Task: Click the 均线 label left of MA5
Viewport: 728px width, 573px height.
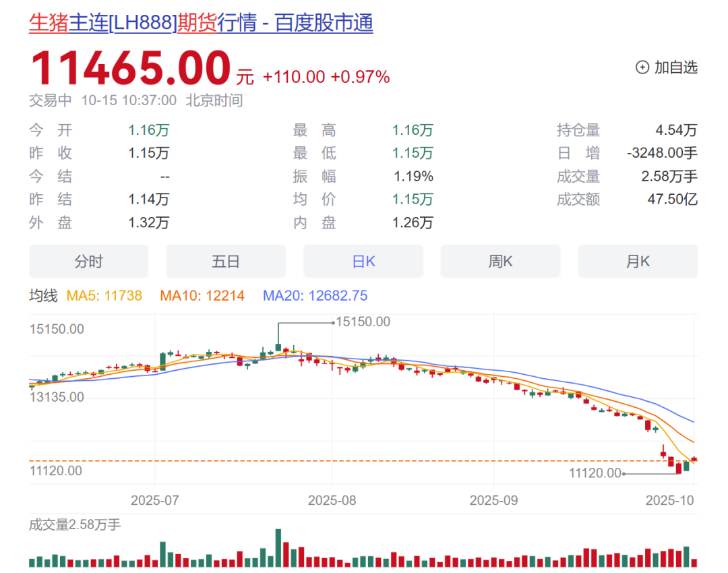Action: click(43, 296)
